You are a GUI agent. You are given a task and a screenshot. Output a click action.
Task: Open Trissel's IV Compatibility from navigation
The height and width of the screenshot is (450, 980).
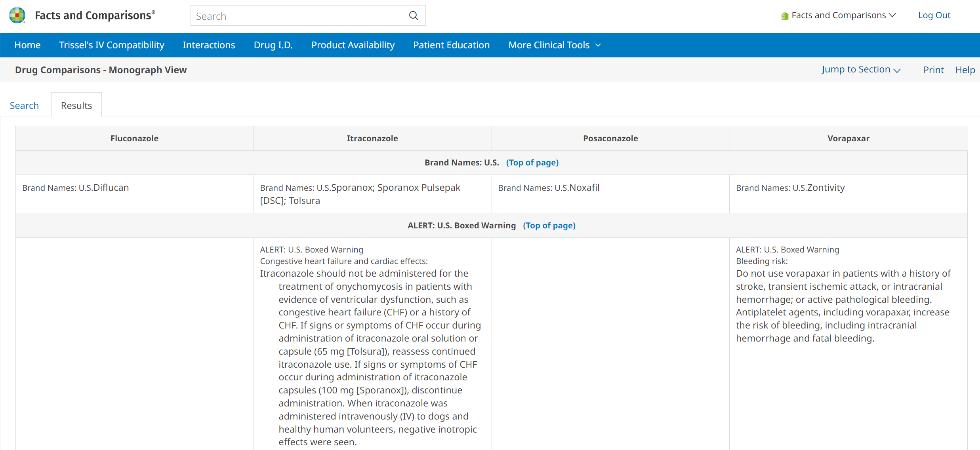(112, 45)
